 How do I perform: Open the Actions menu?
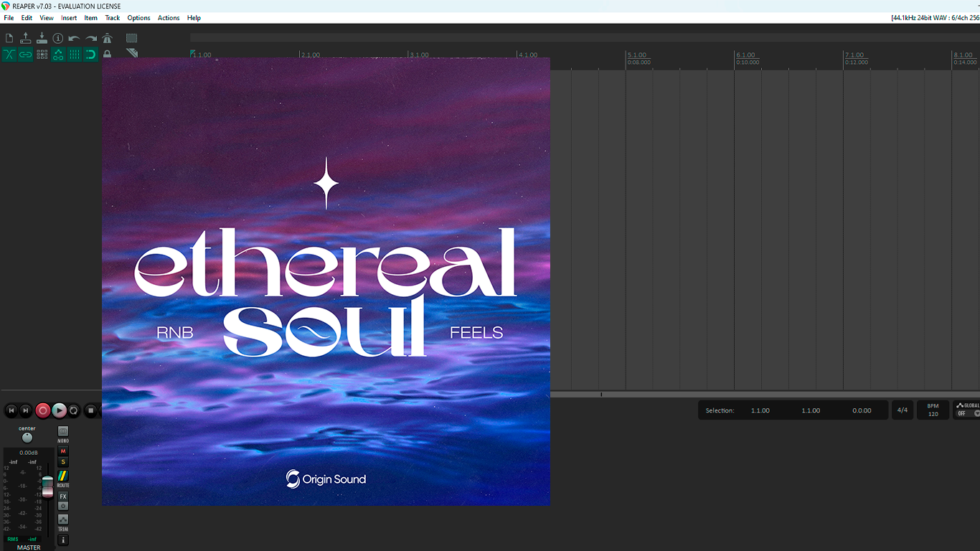[x=169, y=18]
